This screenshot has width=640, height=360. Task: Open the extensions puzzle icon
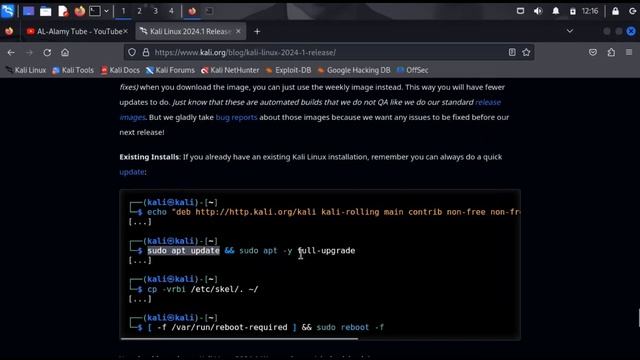coord(611,52)
